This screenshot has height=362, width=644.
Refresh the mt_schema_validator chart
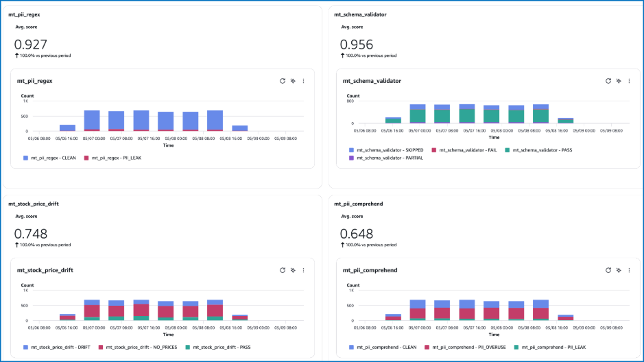(608, 81)
